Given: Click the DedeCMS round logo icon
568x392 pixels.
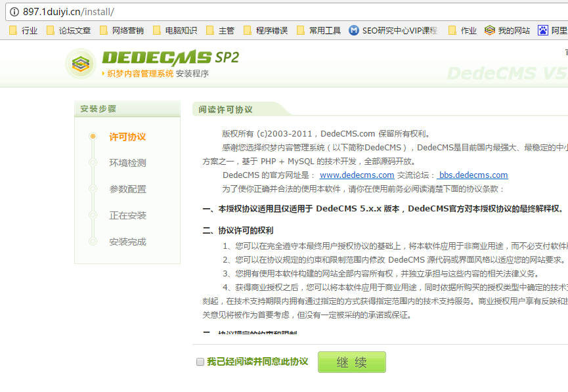Looking at the screenshot, I should (x=80, y=64).
